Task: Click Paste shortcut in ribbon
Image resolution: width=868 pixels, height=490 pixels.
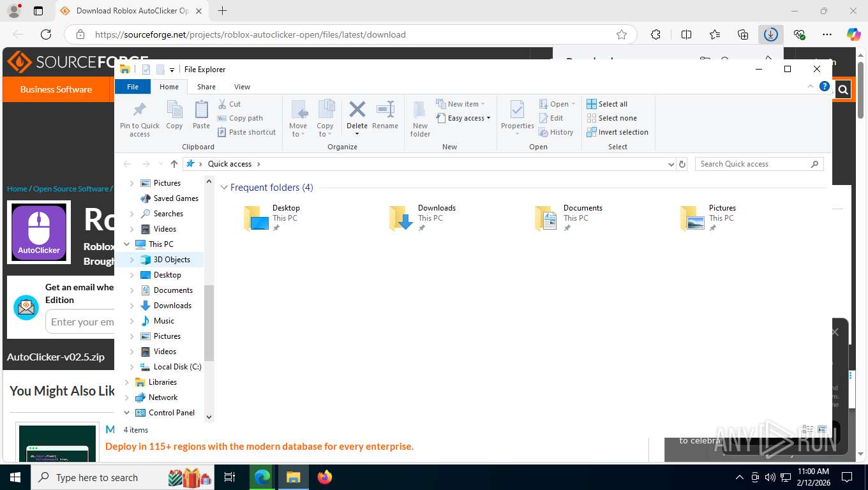Action: click(246, 132)
